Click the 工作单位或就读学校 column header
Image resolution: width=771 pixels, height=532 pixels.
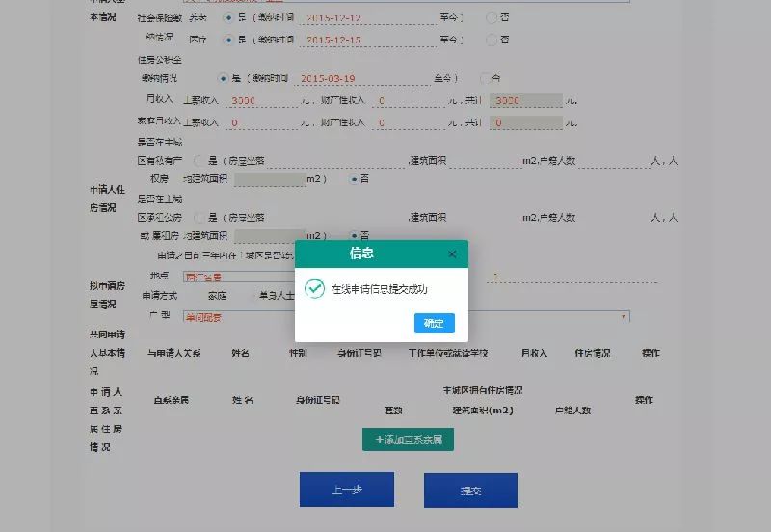coord(448,353)
